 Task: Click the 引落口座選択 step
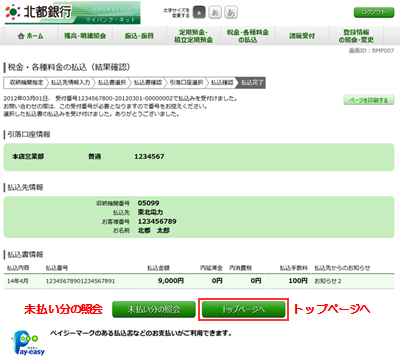186,83
